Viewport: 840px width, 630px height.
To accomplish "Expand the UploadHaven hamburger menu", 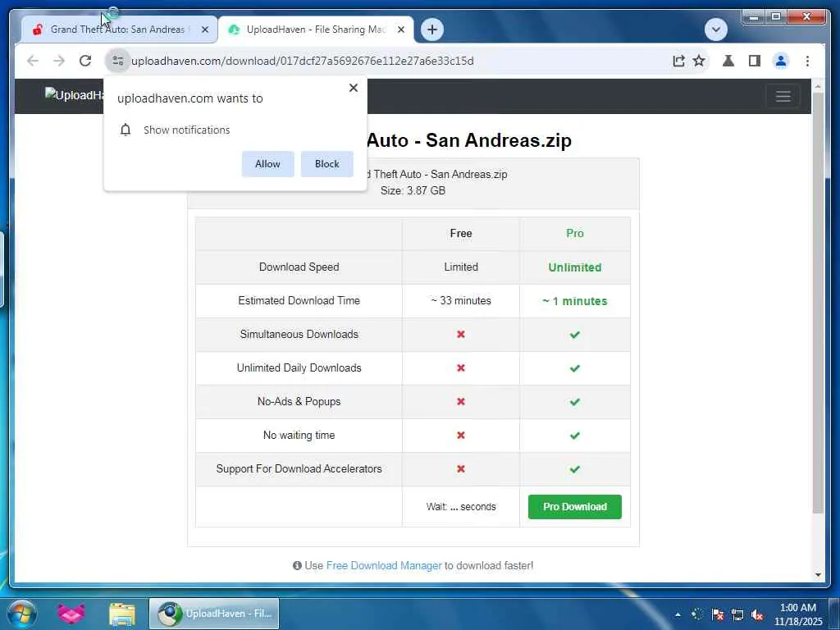I will (783, 97).
